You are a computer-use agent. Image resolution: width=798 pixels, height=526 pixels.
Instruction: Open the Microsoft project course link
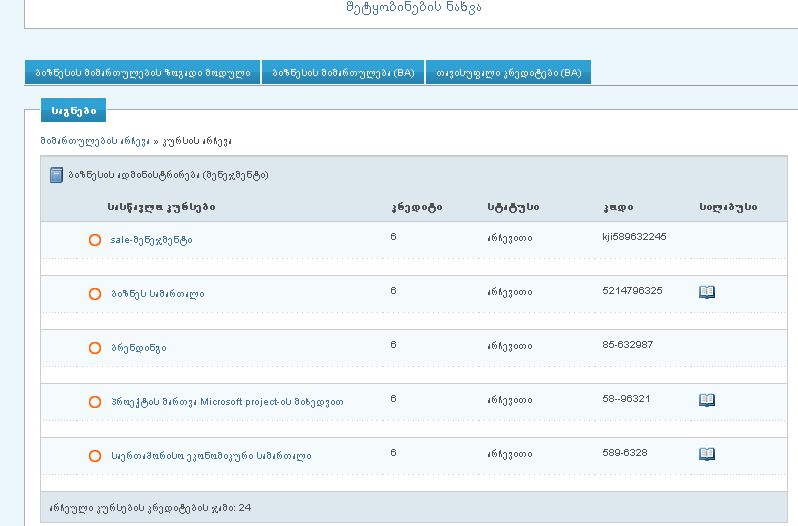(x=227, y=402)
